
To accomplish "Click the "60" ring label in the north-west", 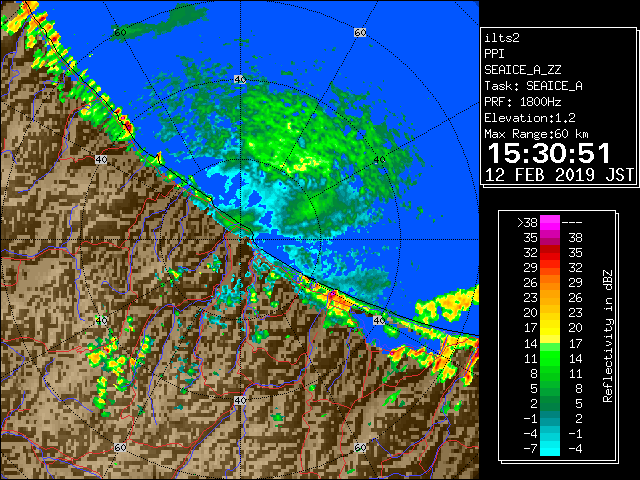I will [120, 32].
